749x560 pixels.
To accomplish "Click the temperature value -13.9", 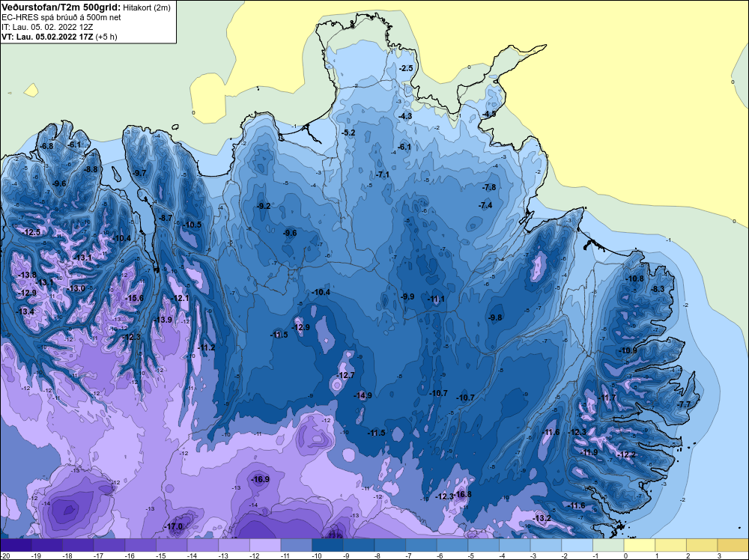I will click(x=163, y=320).
